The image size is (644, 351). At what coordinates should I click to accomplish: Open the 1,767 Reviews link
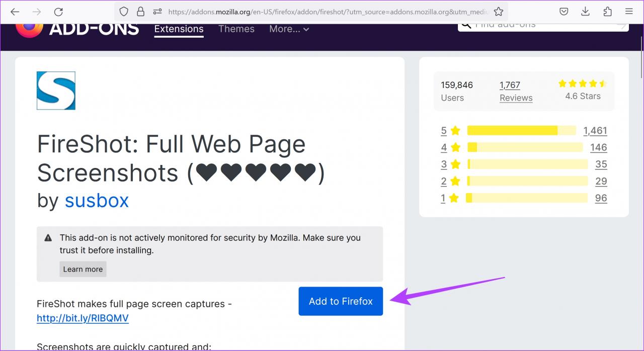pyautogui.click(x=516, y=91)
